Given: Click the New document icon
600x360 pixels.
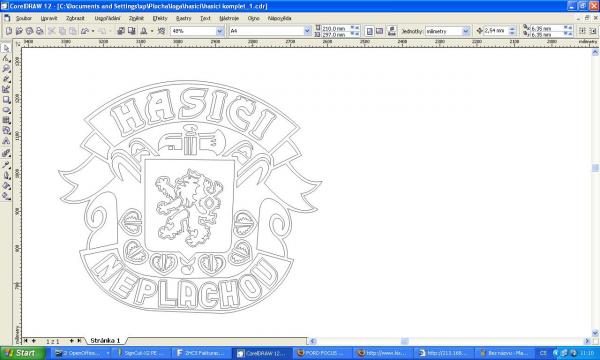Looking at the screenshot, I should point(9,31).
